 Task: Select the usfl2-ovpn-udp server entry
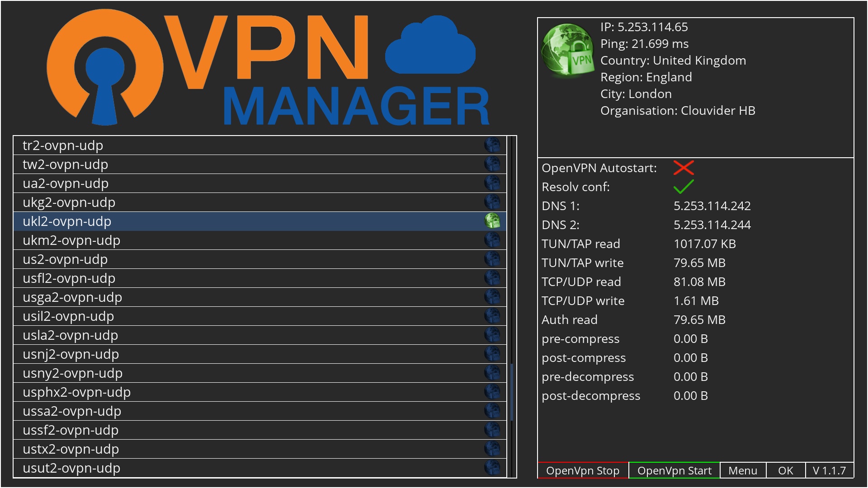pyautogui.click(x=260, y=278)
